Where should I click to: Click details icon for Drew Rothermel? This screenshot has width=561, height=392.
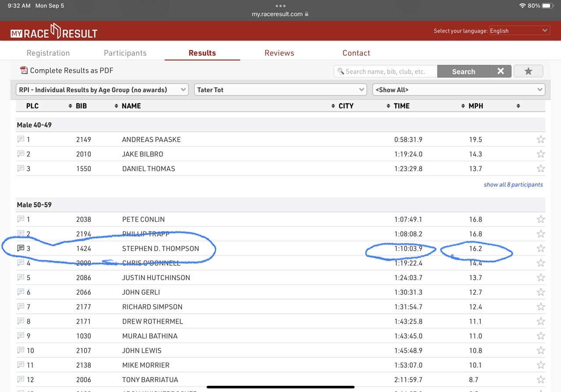21,321
